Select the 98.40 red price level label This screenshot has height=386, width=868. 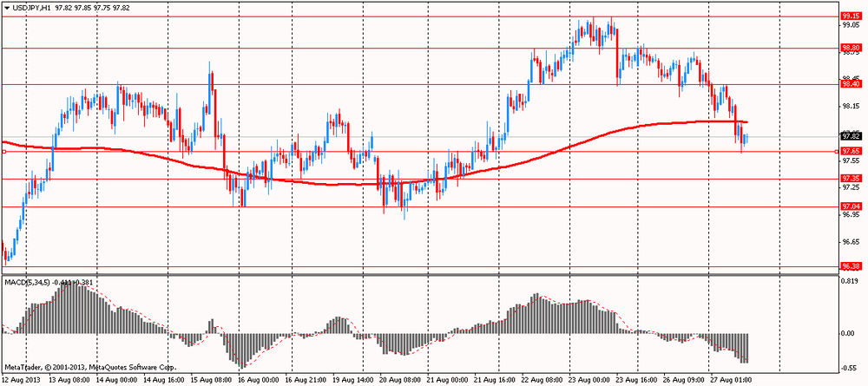point(849,84)
